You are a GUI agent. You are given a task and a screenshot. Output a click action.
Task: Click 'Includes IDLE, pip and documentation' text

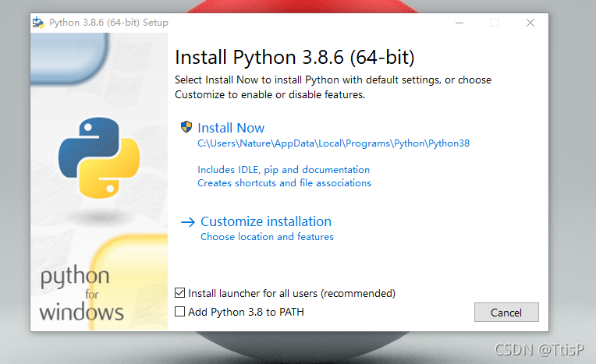pos(283,169)
